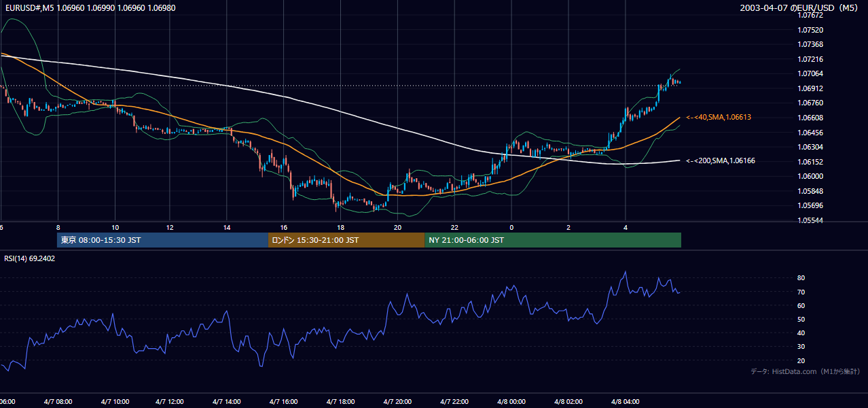868x408 pixels.
Task: Click hour label 10 under the price chart
Action: 115,228
